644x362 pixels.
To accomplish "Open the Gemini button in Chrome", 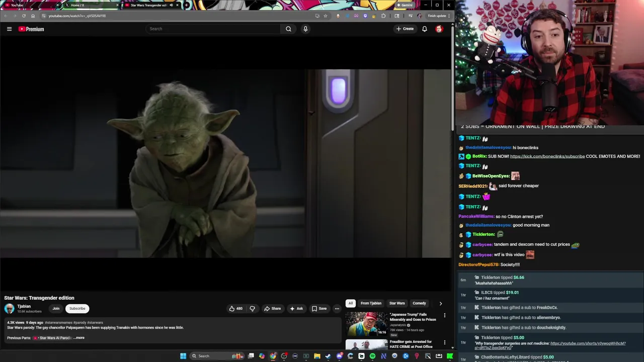I will tap(405, 5).
